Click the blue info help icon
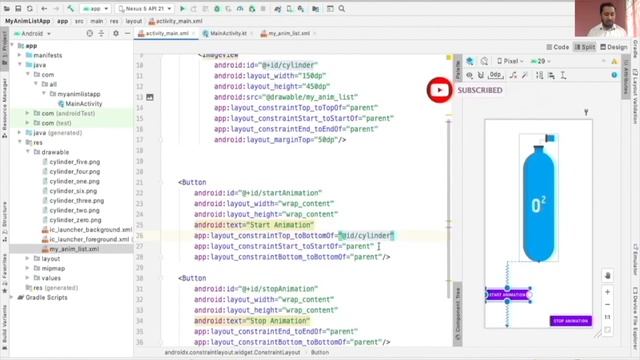The image size is (640, 360). 614,75
